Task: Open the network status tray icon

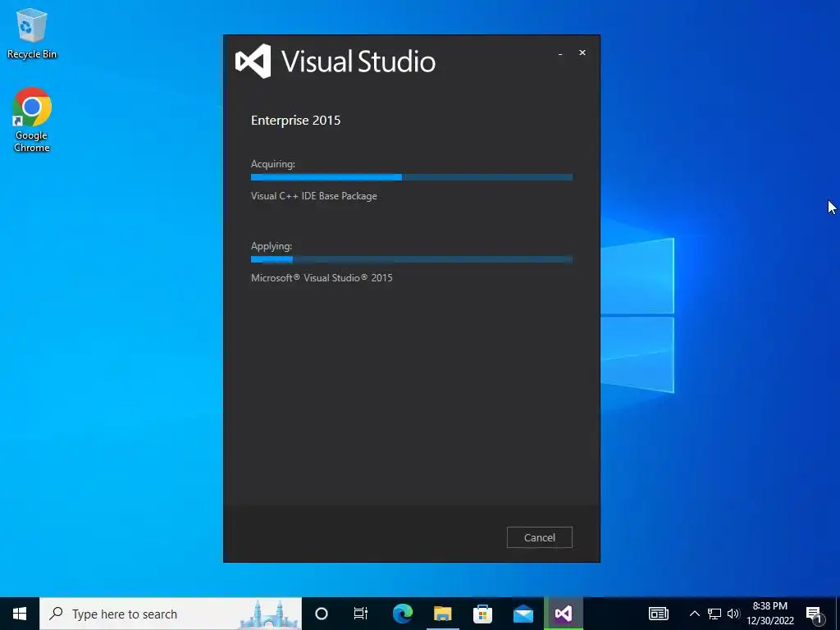Action: [x=714, y=614]
